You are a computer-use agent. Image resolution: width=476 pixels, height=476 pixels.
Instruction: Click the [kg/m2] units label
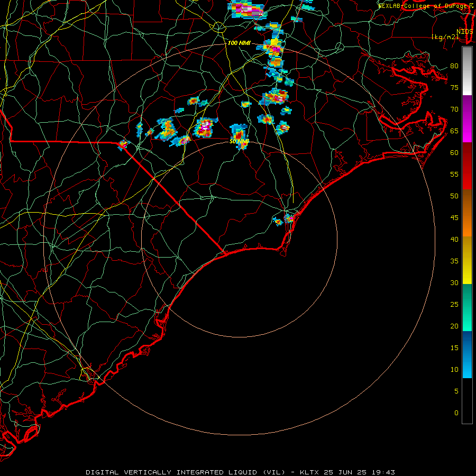click(445, 37)
